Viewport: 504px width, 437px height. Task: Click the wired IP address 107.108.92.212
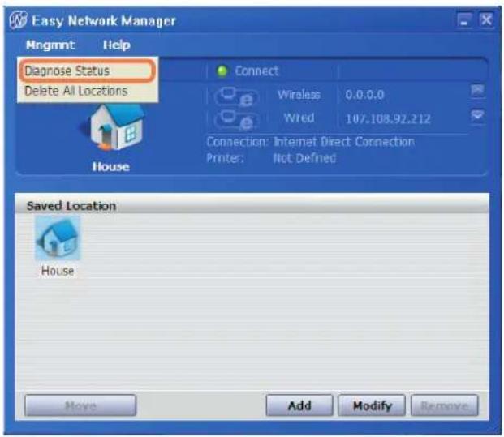click(388, 119)
